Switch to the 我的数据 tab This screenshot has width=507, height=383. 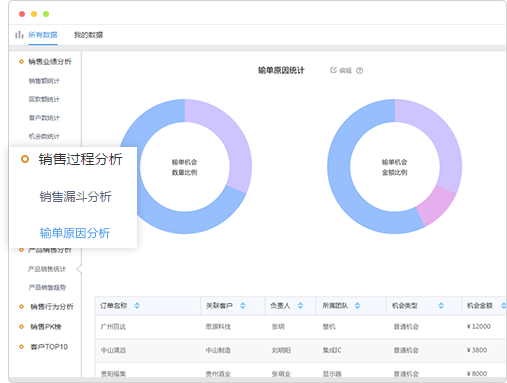pyautogui.click(x=88, y=35)
